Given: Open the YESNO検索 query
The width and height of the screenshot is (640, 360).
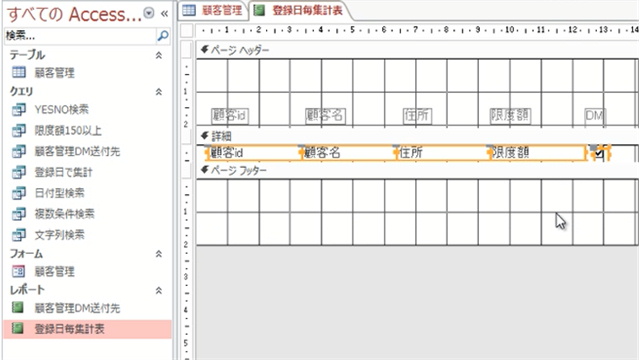Looking at the screenshot, I should click(x=62, y=109).
